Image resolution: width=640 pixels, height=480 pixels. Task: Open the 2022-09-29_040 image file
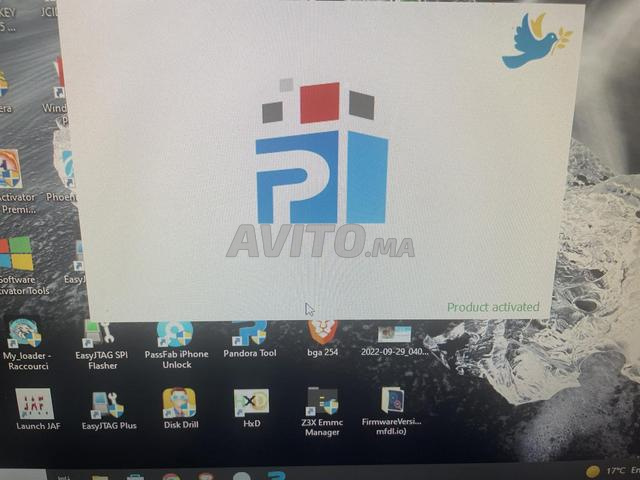pos(394,340)
